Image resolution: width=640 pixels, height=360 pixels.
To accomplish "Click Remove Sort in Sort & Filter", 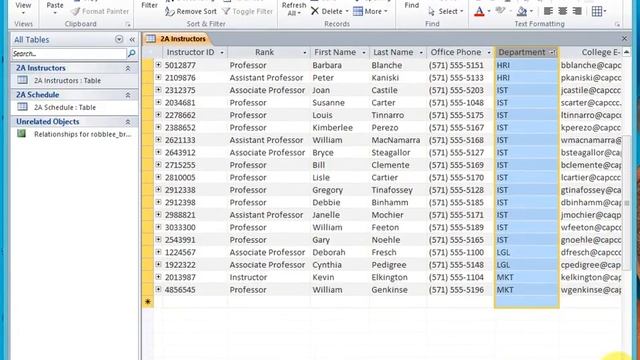I will (x=191, y=11).
